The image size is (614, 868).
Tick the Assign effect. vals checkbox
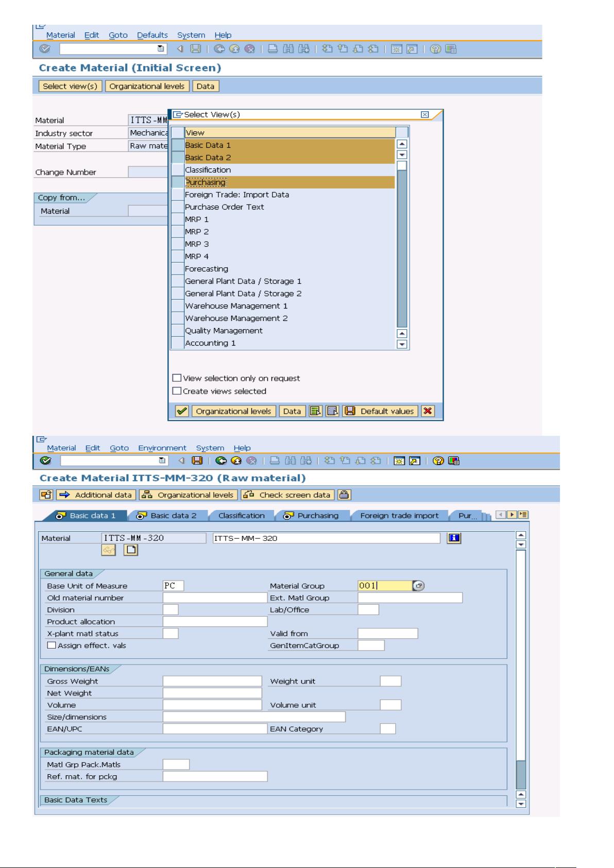pyautogui.click(x=52, y=645)
